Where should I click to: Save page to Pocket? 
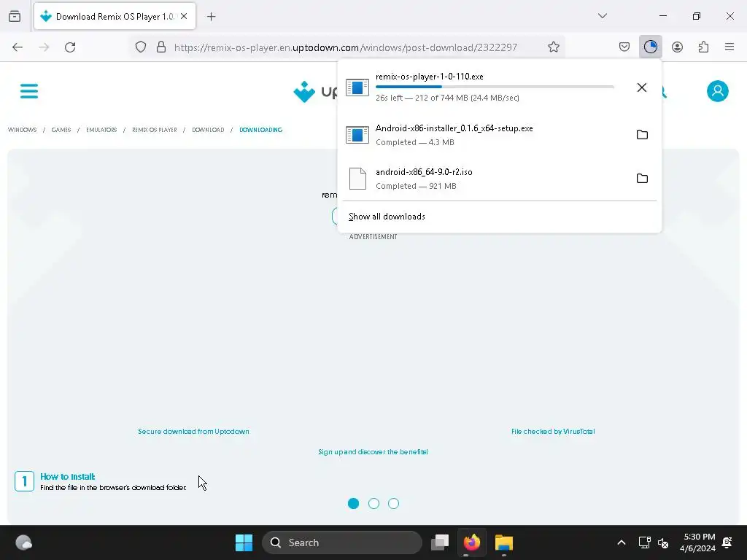(624, 47)
